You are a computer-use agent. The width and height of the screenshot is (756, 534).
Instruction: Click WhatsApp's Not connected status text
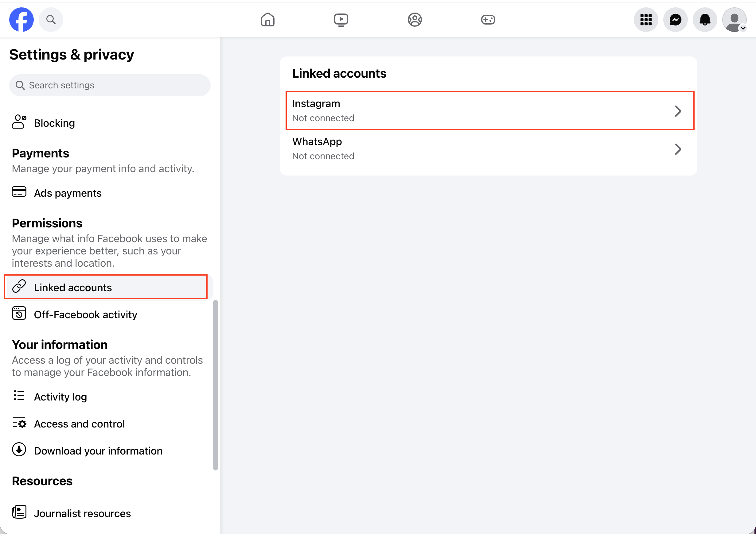coord(323,156)
